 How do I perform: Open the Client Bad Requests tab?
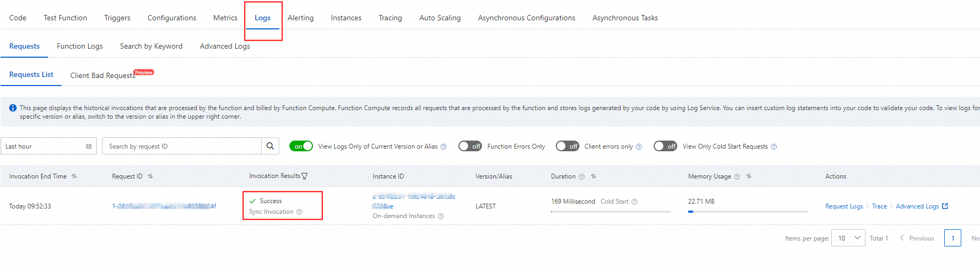103,75
